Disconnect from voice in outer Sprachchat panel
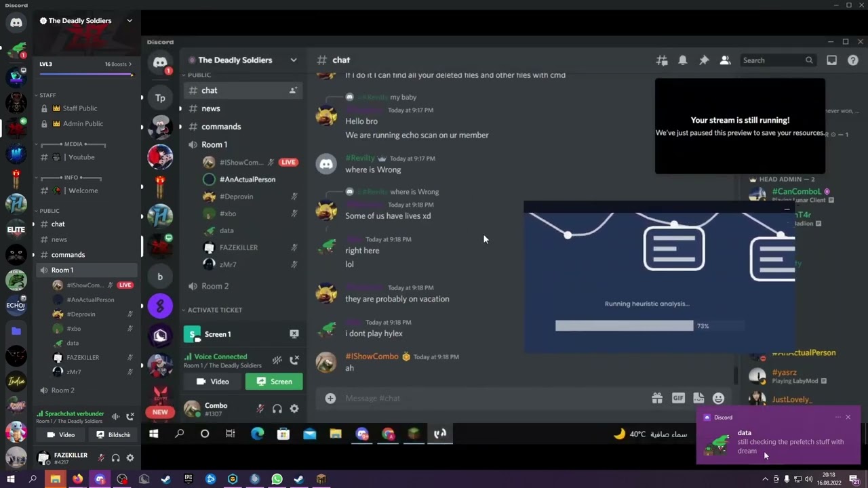Image resolution: width=868 pixels, height=488 pixels. click(130, 417)
